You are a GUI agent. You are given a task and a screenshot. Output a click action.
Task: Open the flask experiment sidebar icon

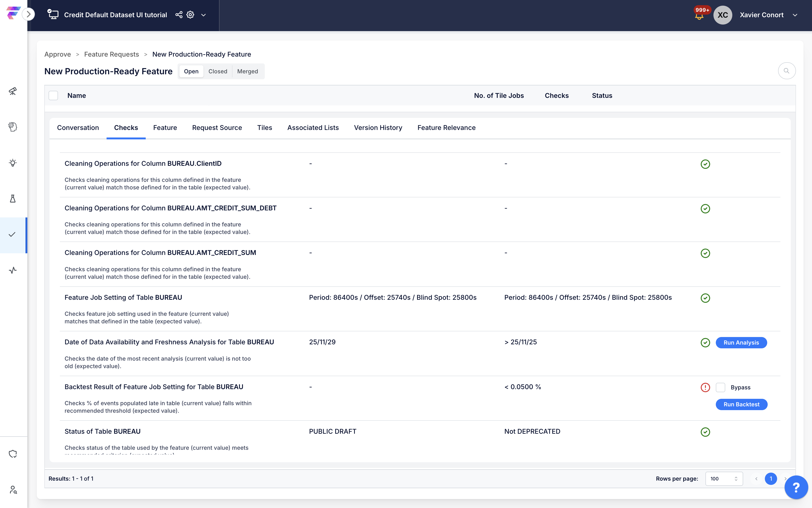(13, 199)
